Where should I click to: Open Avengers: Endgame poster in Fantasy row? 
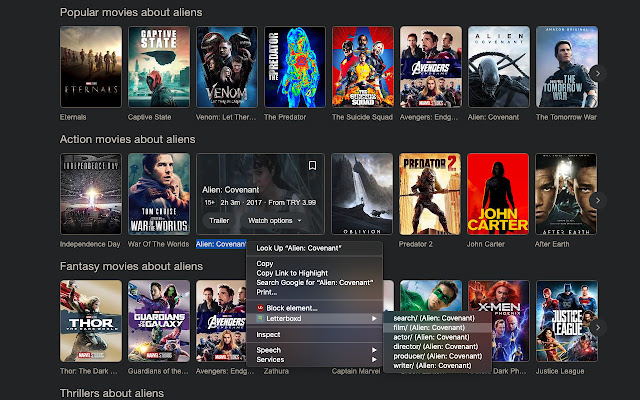221,321
